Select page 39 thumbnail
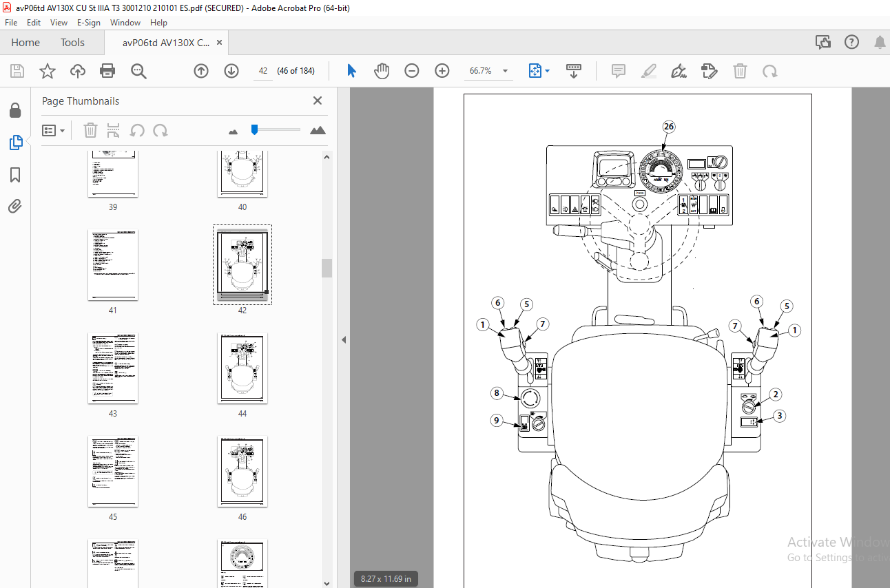 tap(113, 173)
